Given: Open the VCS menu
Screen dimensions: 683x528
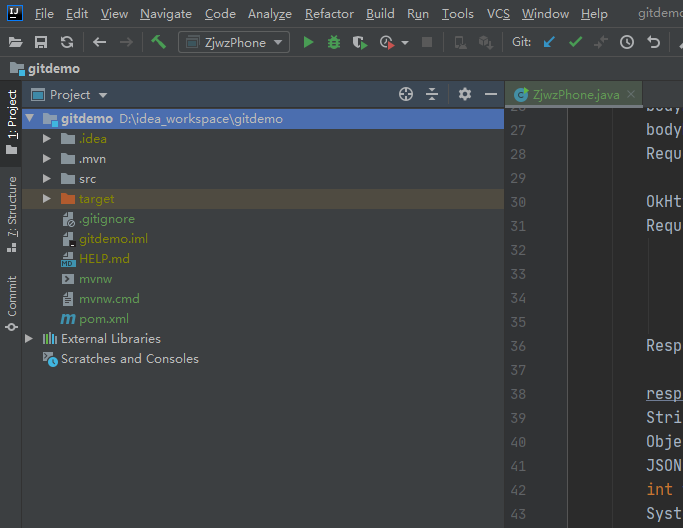Looking at the screenshot, I should pos(498,14).
